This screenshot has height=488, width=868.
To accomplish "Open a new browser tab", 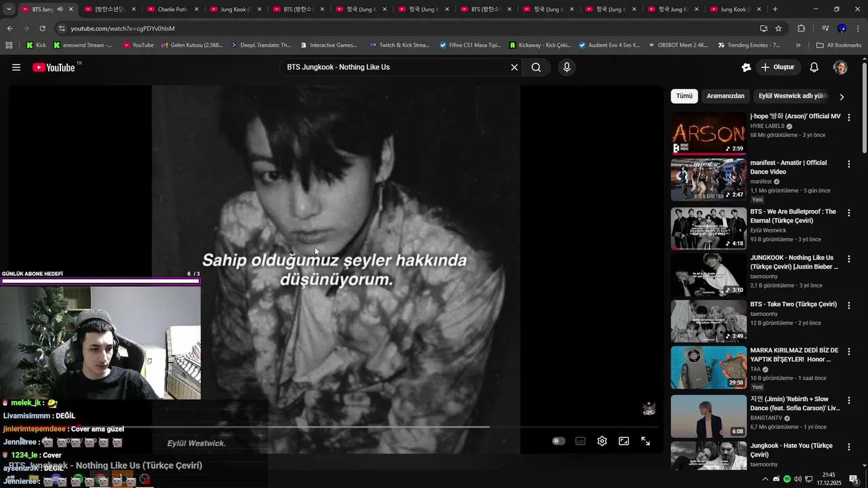I will [775, 9].
